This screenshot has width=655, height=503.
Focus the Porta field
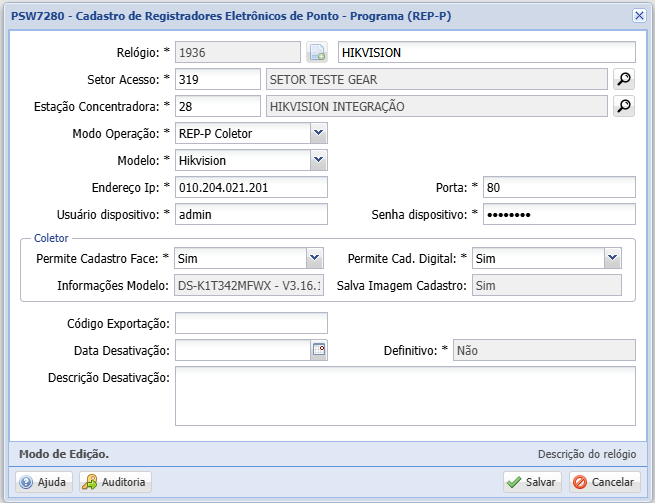coord(558,187)
